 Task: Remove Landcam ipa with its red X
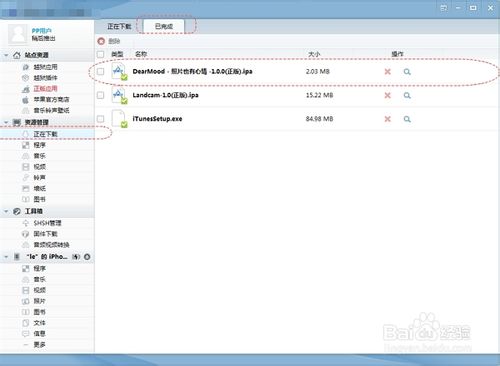(387, 95)
